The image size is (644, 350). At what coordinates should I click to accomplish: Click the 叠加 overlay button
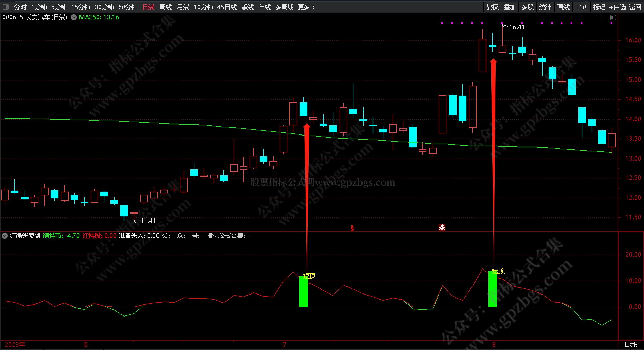click(510, 7)
